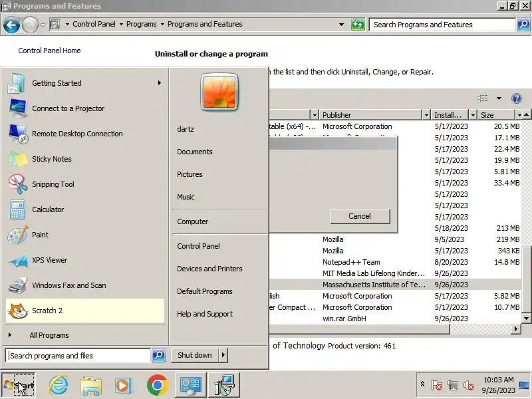The width and height of the screenshot is (532, 399).
Task: Open Windows Fax and Scan
Action: tap(85, 285)
